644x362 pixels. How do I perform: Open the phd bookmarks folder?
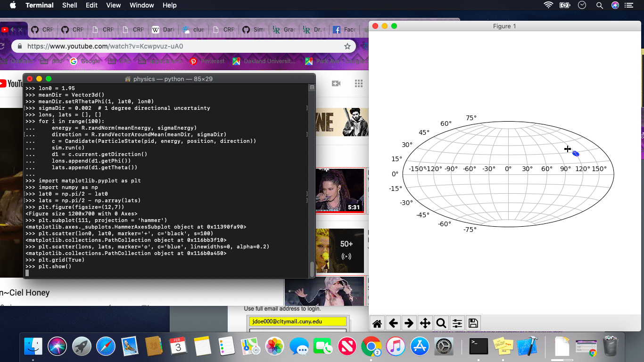51,61
